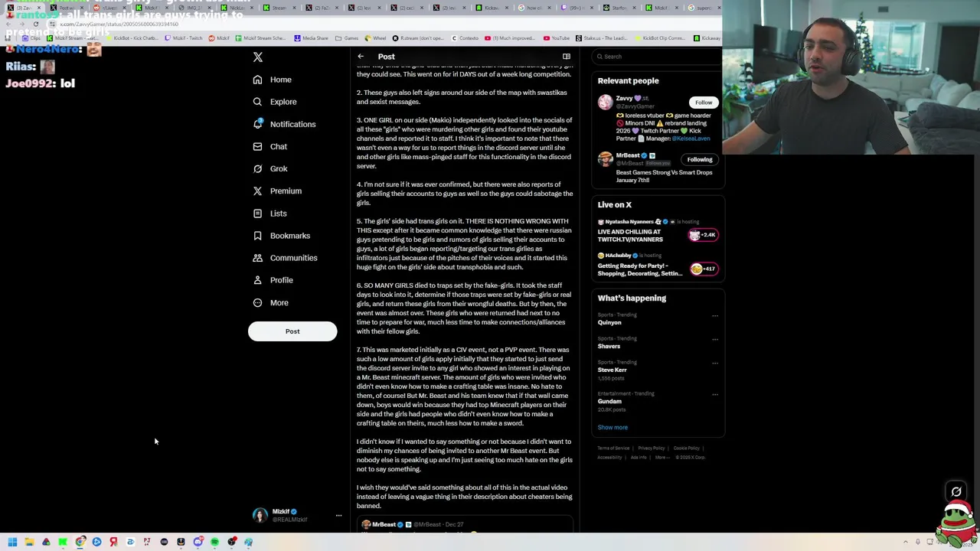This screenshot has width=980, height=551.
Task: Open more options for Quinyon trend
Action: (715, 315)
